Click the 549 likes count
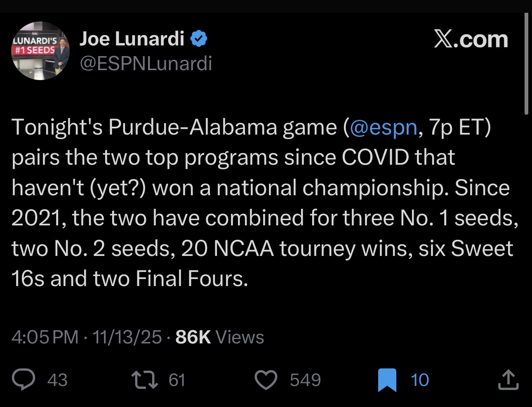532x407 pixels. coord(305,380)
